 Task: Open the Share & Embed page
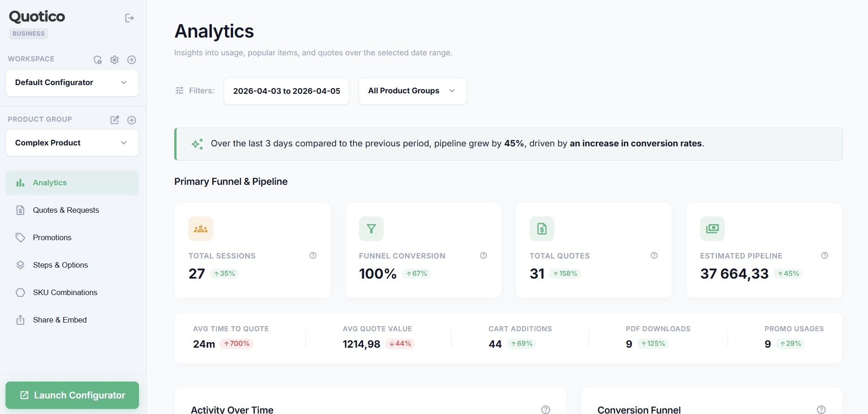[x=60, y=320]
